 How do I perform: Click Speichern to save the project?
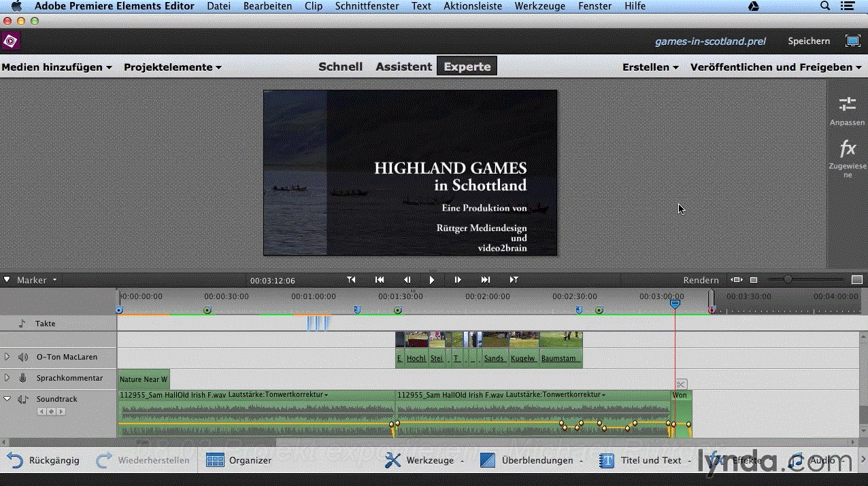point(809,41)
